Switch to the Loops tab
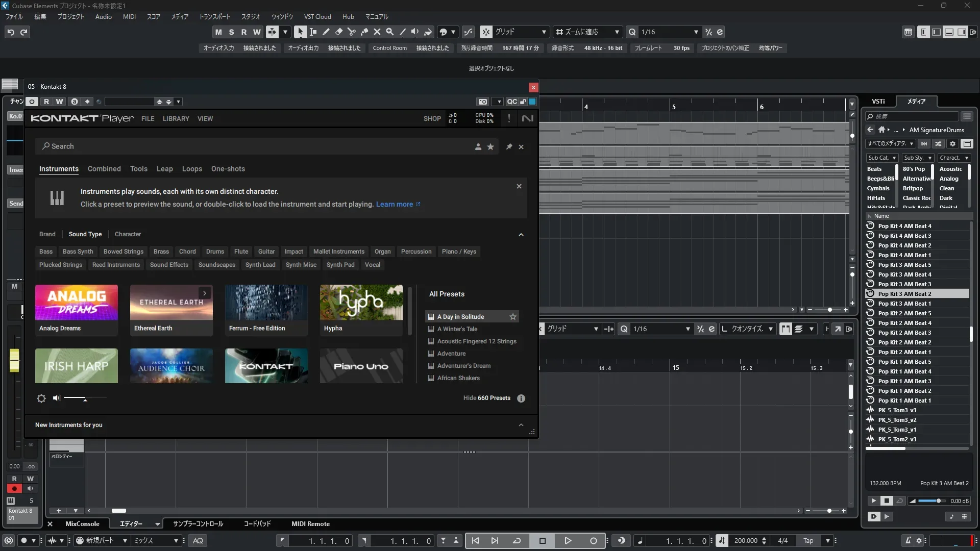The height and width of the screenshot is (551, 980). pyautogui.click(x=192, y=169)
